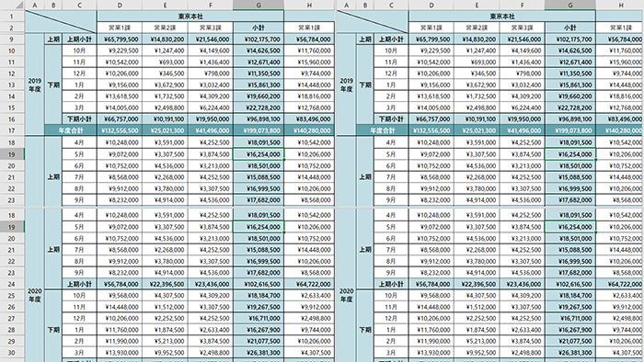This screenshot has width=644, height=362.
Task: Click 小計 header cell in the left pane
Action: (259, 28)
